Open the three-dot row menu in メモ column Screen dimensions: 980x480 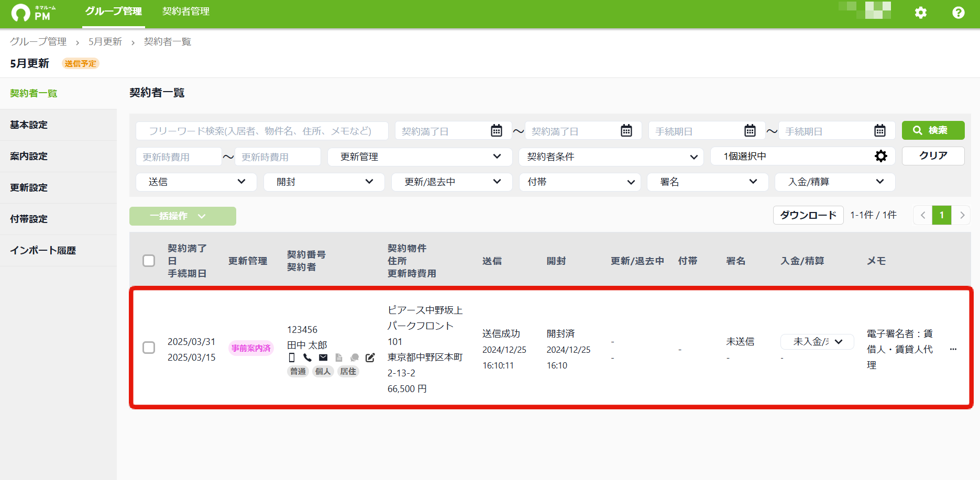pos(953,349)
